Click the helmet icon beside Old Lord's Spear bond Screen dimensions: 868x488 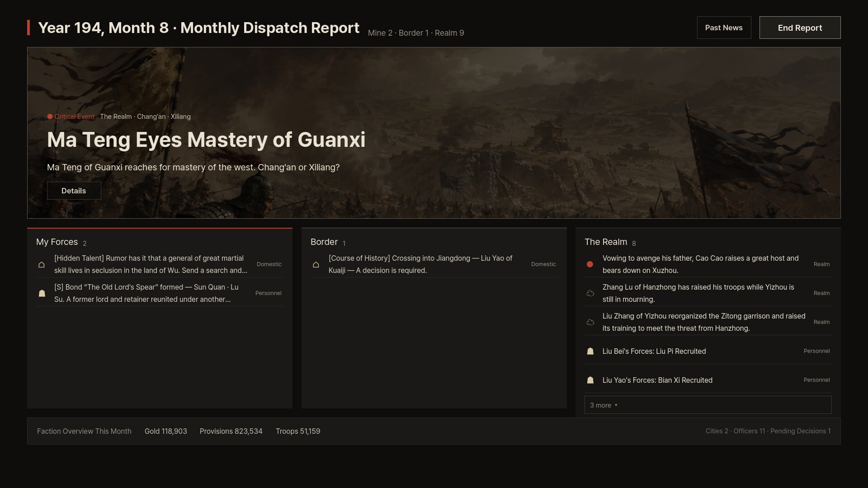(42, 293)
